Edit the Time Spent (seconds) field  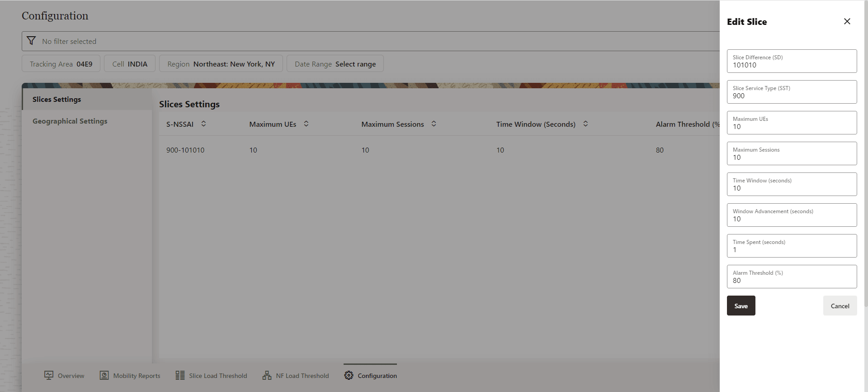click(792, 246)
